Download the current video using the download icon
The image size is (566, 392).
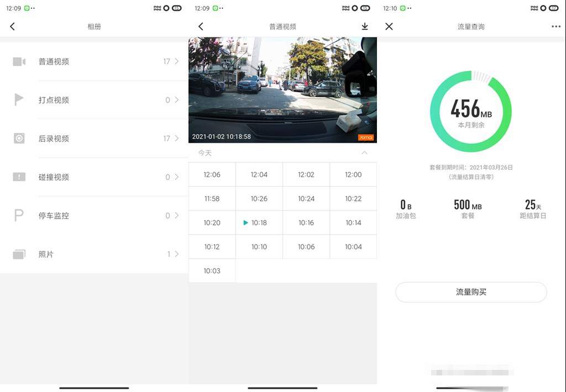point(364,27)
